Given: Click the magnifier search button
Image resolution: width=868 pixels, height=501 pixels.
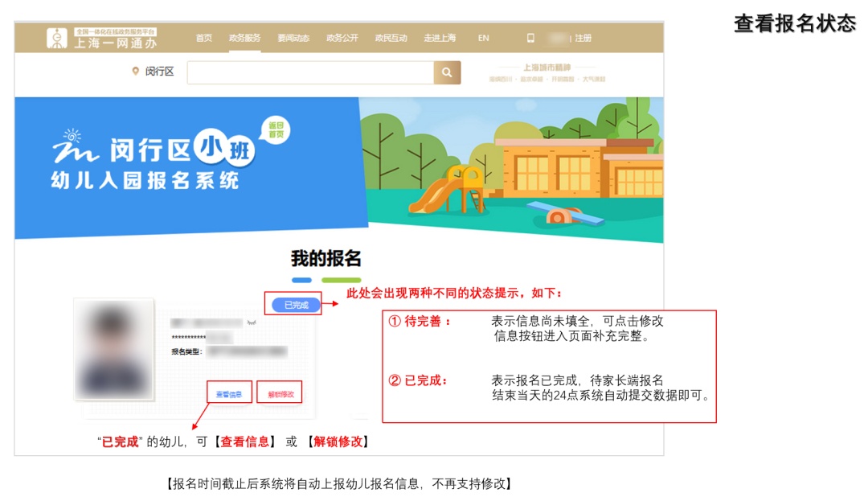Looking at the screenshot, I should click(x=448, y=72).
